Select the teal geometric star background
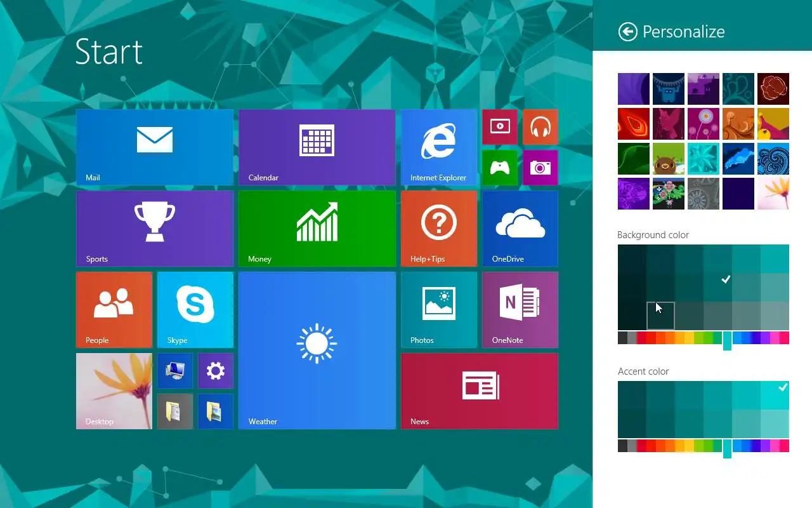 coord(704,159)
